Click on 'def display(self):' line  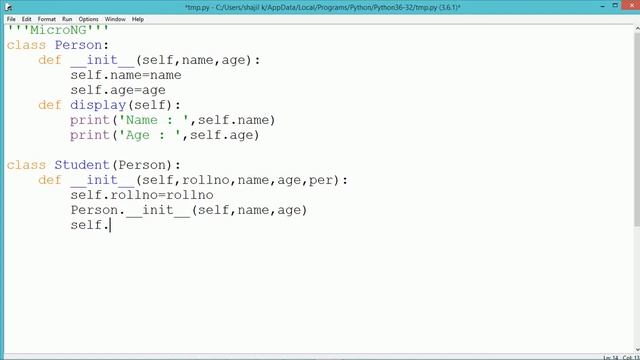(109, 105)
